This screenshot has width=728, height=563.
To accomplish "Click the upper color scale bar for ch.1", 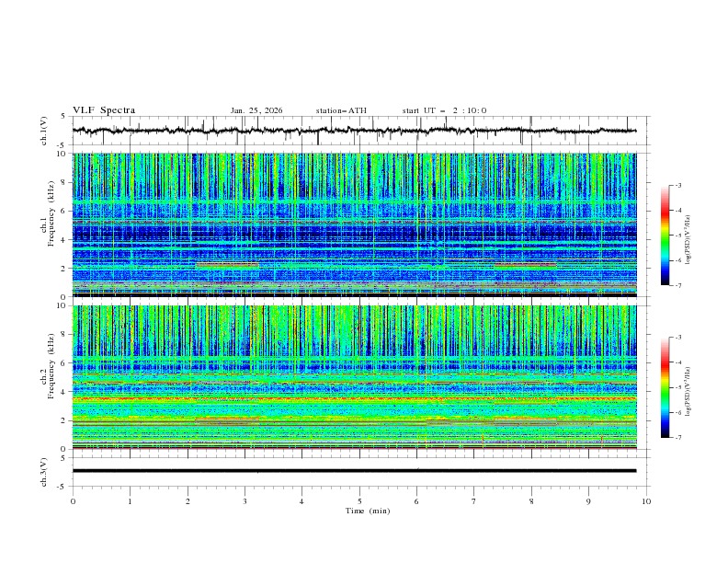I will (665, 236).
